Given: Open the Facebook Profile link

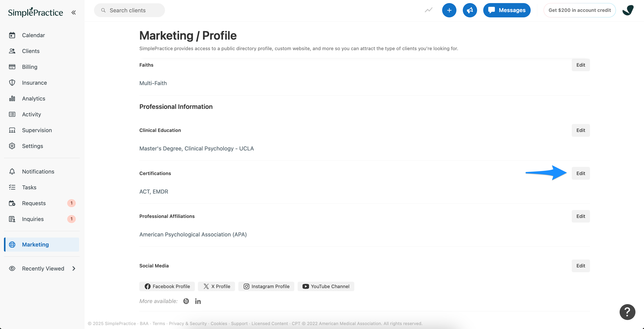Looking at the screenshot, I should [167, 286].
